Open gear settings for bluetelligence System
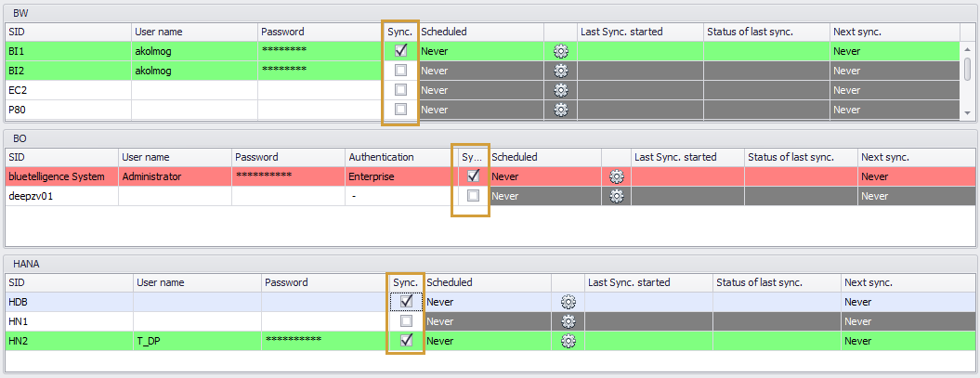980x378 pixels. point(616,176)
